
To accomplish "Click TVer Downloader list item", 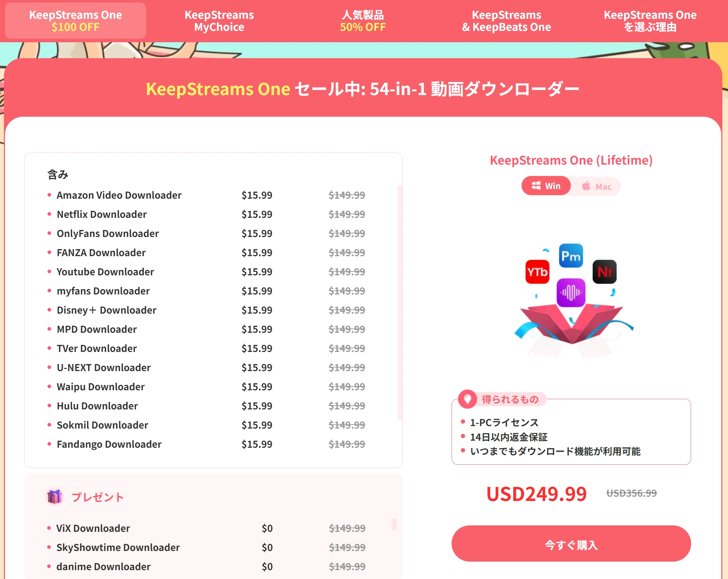I will 96,348.
